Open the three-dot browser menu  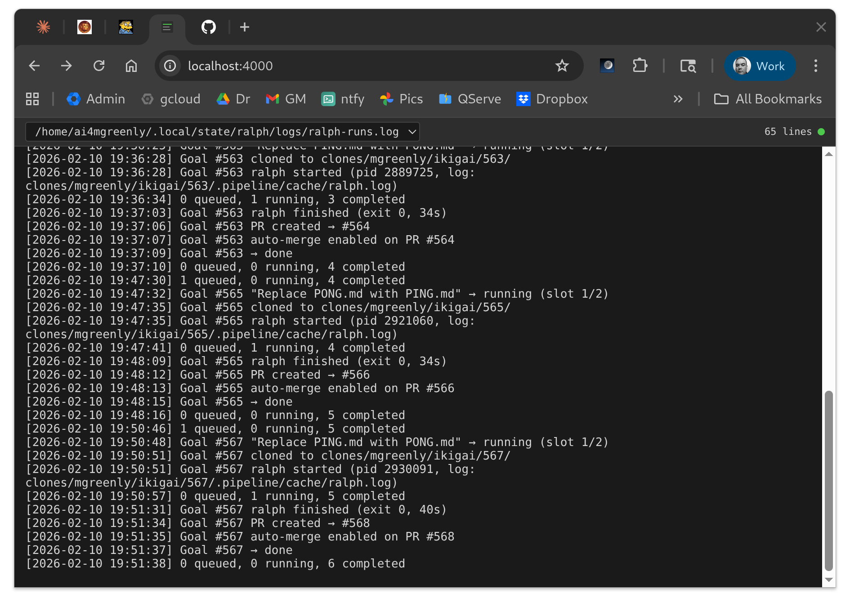click(x=815, y=66)
